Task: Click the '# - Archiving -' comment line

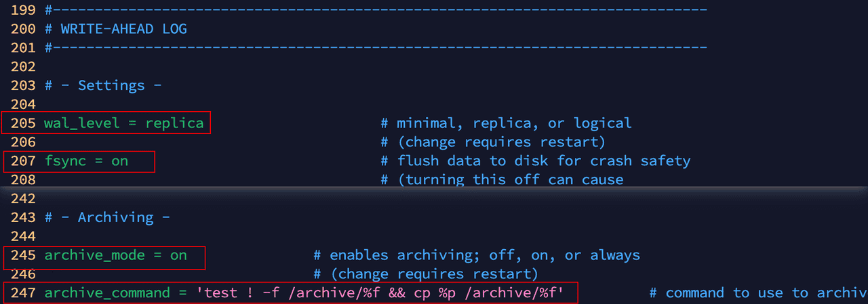Action: pyautogui.click(x=107, y=217)
